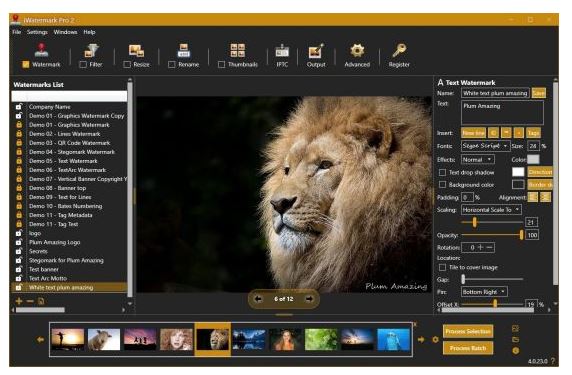Open the Pin dropdown Bottom Right

coord(484,291)
